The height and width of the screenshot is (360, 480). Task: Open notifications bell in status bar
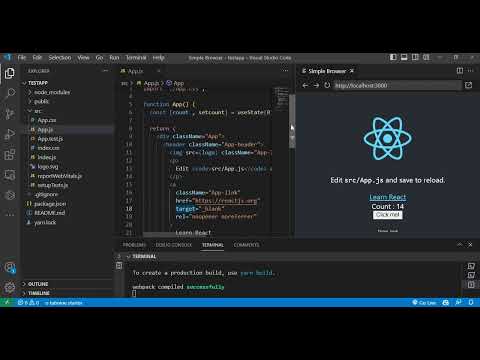(471, 303)
